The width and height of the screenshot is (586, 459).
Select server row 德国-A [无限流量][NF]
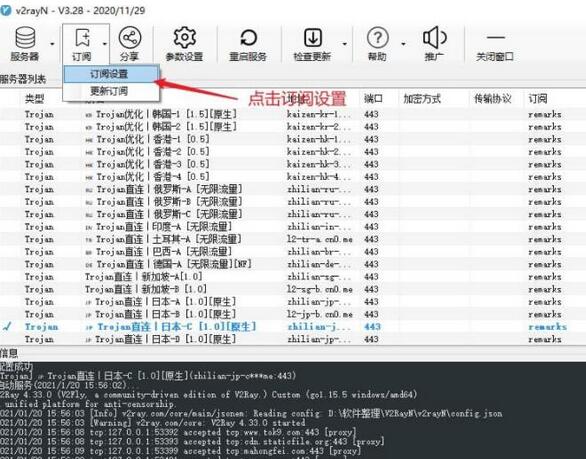[x=293, y=264]
